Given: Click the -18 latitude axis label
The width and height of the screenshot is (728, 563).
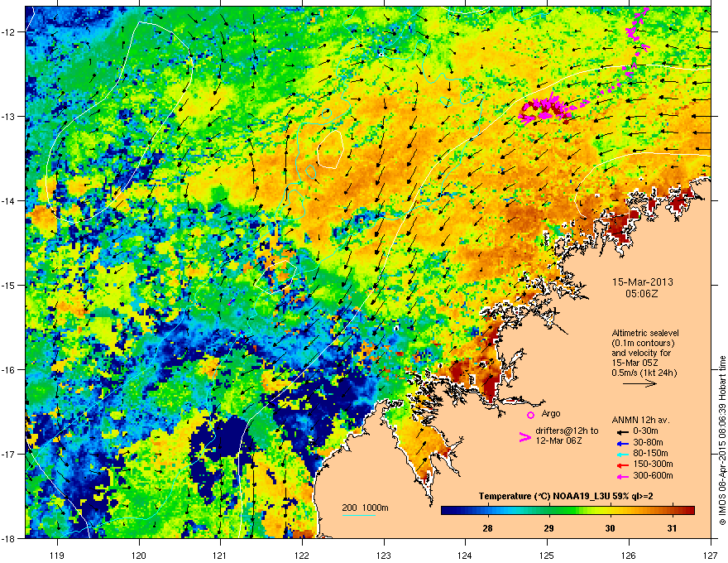Looking at the screenshot, I should tap(8, 538).
